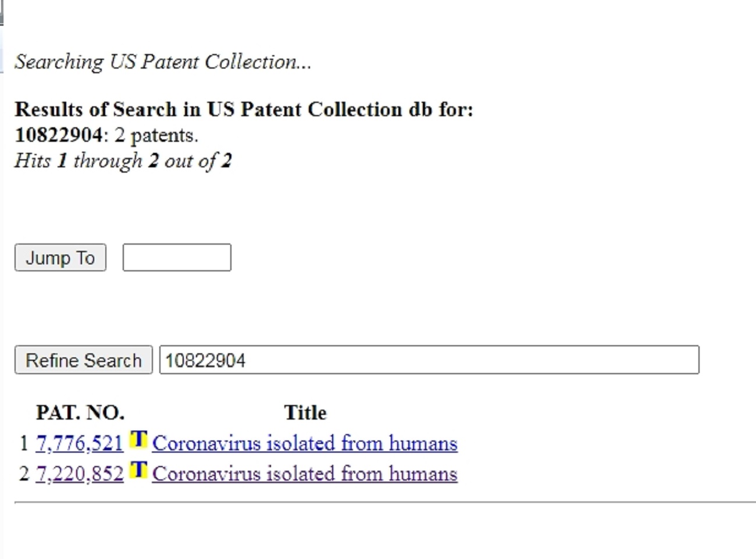Click the Results of Search heading
The width and height of the screenshot is (756, 559).
point(244,109)
